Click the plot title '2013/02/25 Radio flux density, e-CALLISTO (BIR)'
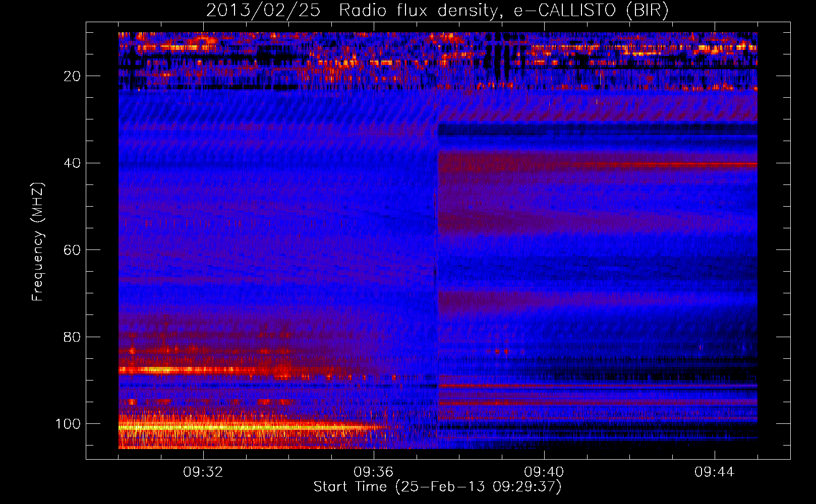The image size is (816, 504). pyautogui.click(x=437, y=10)
